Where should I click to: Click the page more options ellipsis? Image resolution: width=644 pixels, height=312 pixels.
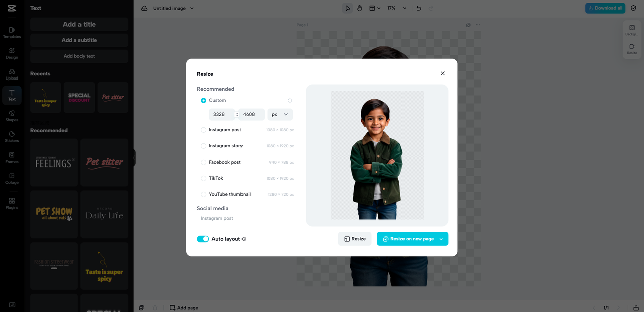(x=478, y=25)
